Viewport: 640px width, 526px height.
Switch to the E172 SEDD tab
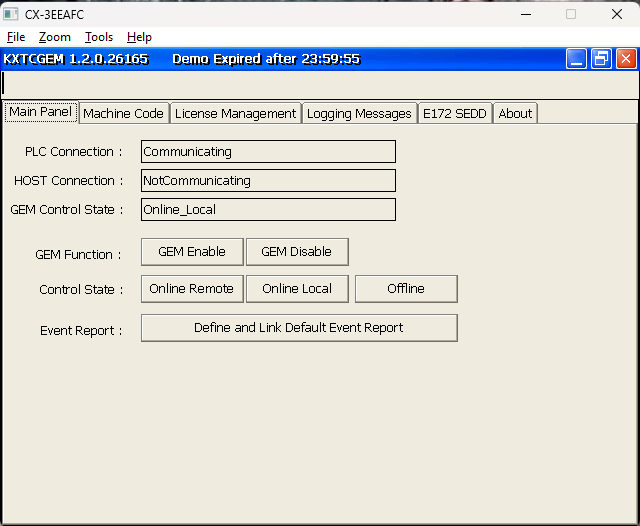click(x=455, y=113)
